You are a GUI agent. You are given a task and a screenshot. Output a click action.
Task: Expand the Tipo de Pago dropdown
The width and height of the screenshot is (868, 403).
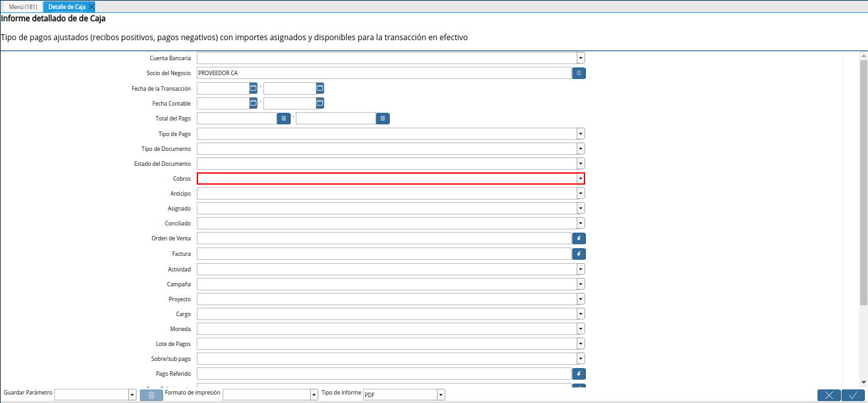click(x=581, y=133)
